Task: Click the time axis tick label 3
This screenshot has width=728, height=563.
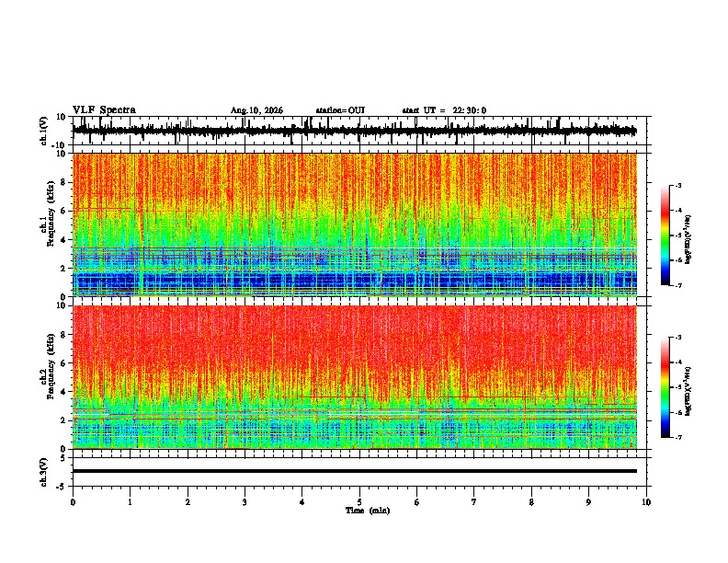Action: (x=245, y=502)
